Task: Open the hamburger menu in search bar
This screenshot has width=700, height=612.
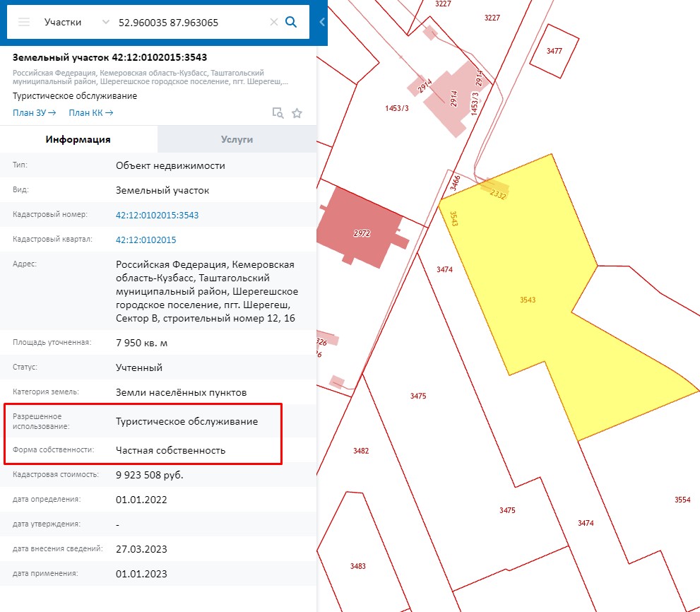Action: coord(24,22)
